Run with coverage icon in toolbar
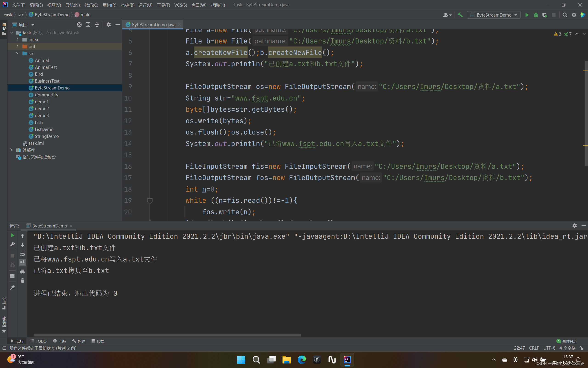 [545, 15]
